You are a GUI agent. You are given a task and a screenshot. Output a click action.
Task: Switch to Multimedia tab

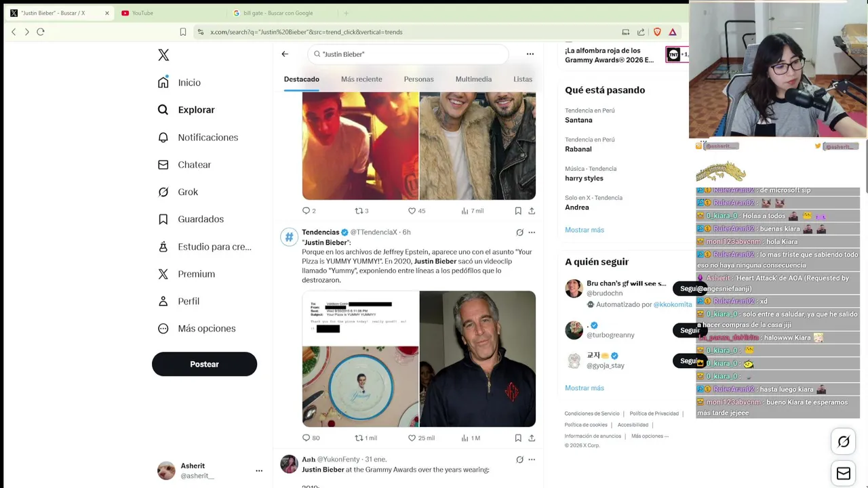click(x=473, y=79)
